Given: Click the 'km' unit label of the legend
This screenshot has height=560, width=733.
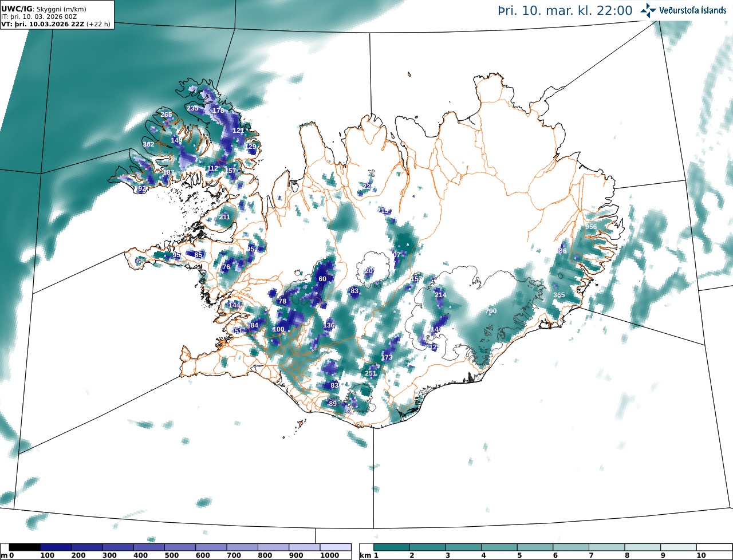Looking at the screenshot, I should click(x=364, y=555).
